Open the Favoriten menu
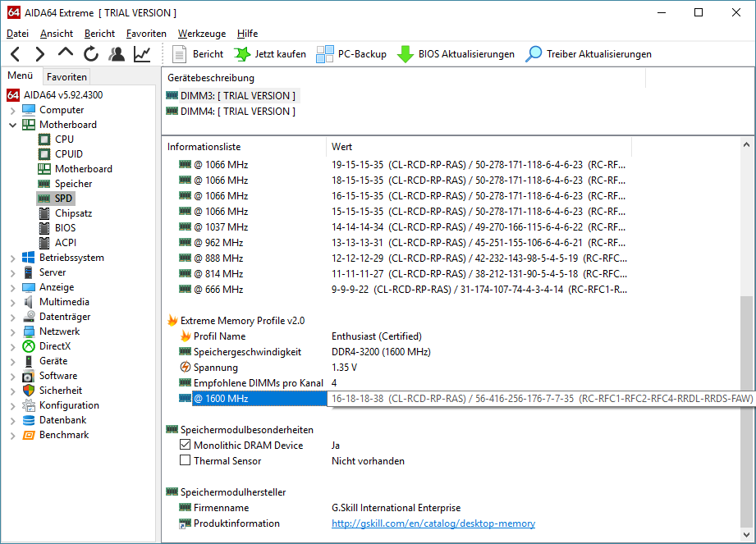This screenshot has height=544, width=756. (x=146, y=34)
